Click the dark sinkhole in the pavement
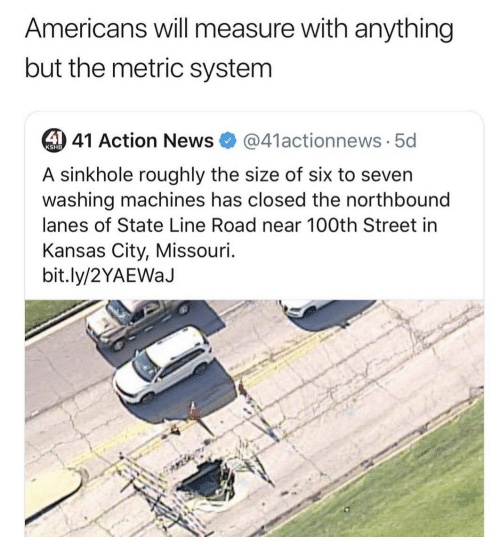The width and height of the screenshot is (500, 541). [208, 481]
